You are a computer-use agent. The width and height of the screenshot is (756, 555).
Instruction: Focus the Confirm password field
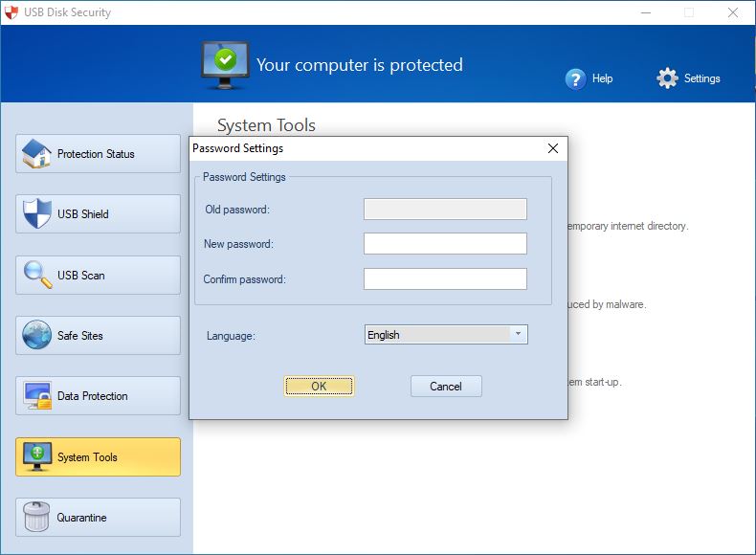click(445, 278)
